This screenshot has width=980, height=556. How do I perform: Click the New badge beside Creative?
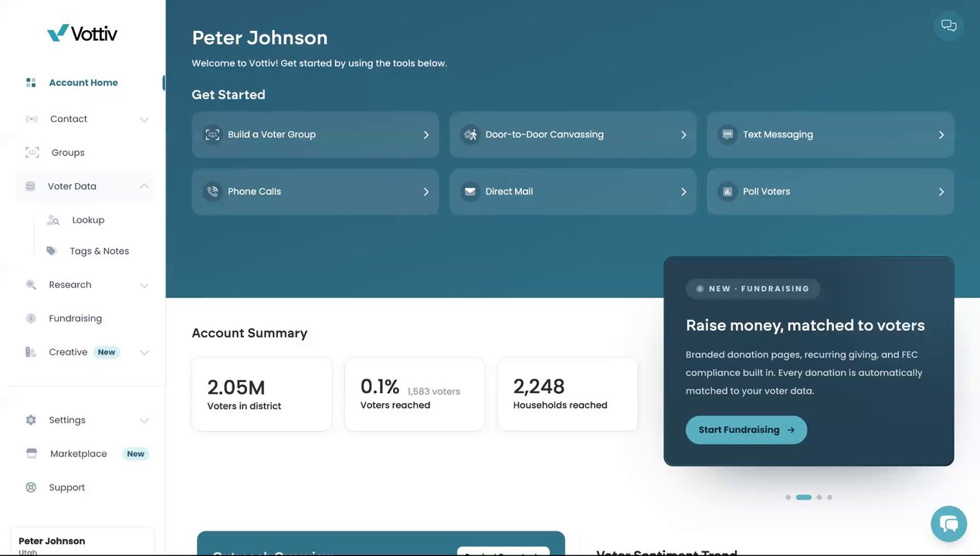coord(107,352)
